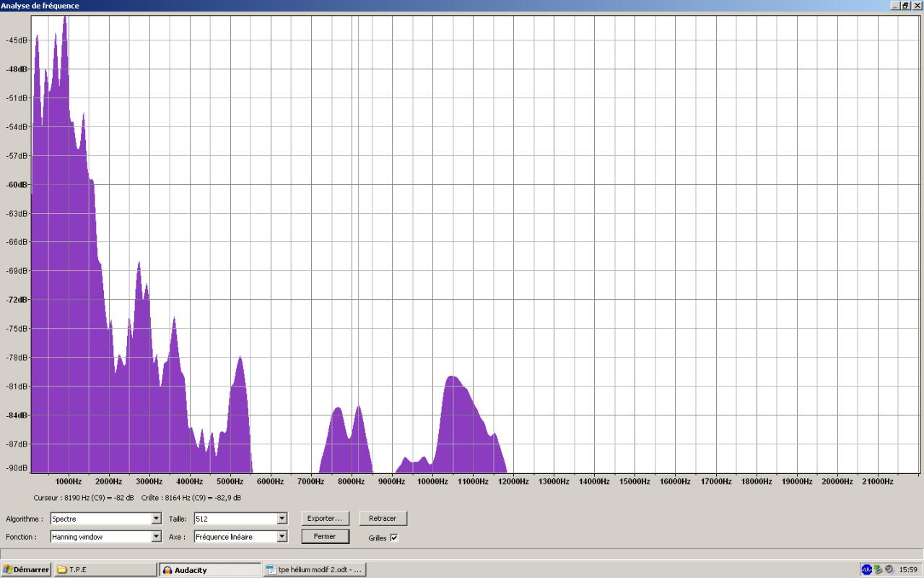Minimize the Analyse de fréquence window
The width and height of the screenshot is (924, 578).
pos(895,6)
